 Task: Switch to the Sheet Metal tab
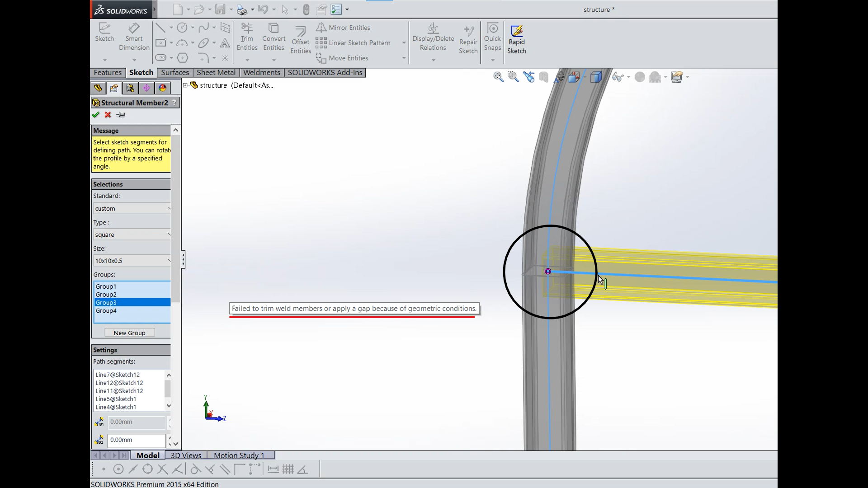(x=216, y=72)
